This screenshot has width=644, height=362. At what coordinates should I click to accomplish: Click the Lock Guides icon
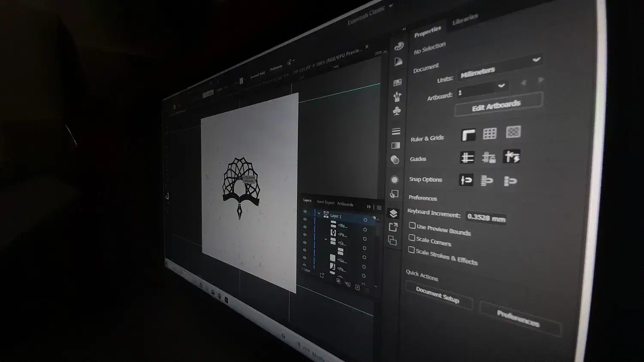489,158
